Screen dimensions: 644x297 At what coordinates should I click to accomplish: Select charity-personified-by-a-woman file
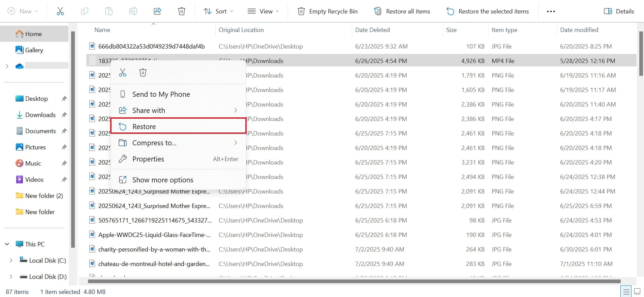pos(154,249)
